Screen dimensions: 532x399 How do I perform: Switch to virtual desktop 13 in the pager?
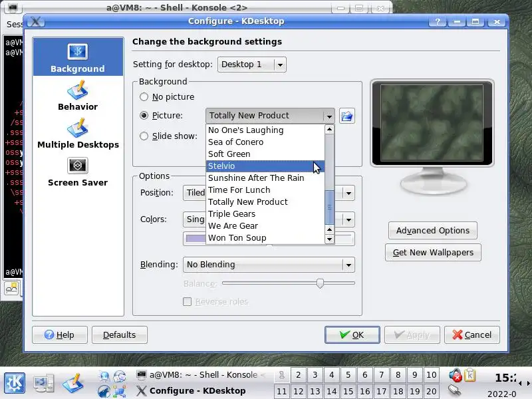(315, 391)
